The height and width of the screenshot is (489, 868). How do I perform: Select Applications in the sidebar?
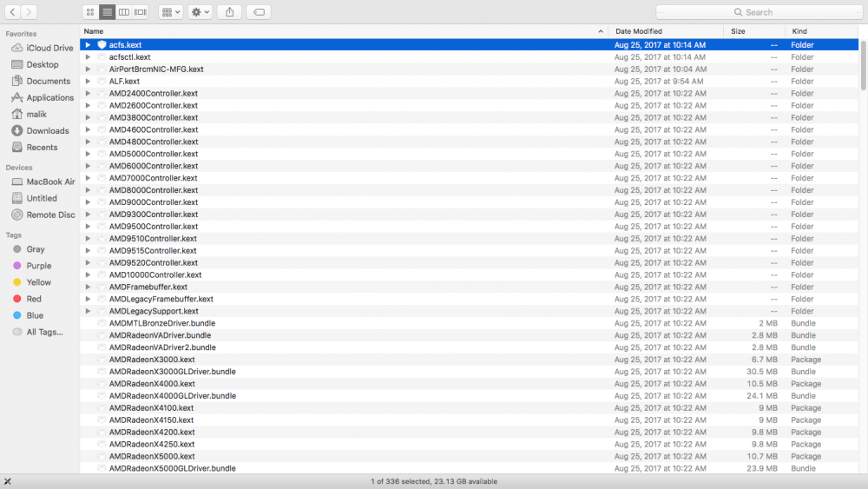coord(49,98)
